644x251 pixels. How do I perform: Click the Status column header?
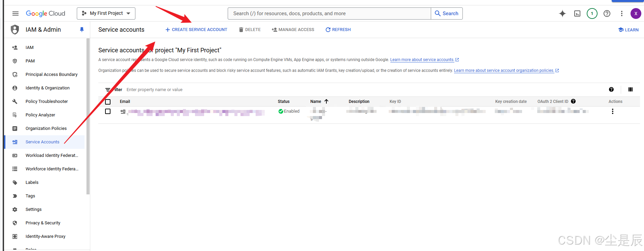[x=284, y=102]
